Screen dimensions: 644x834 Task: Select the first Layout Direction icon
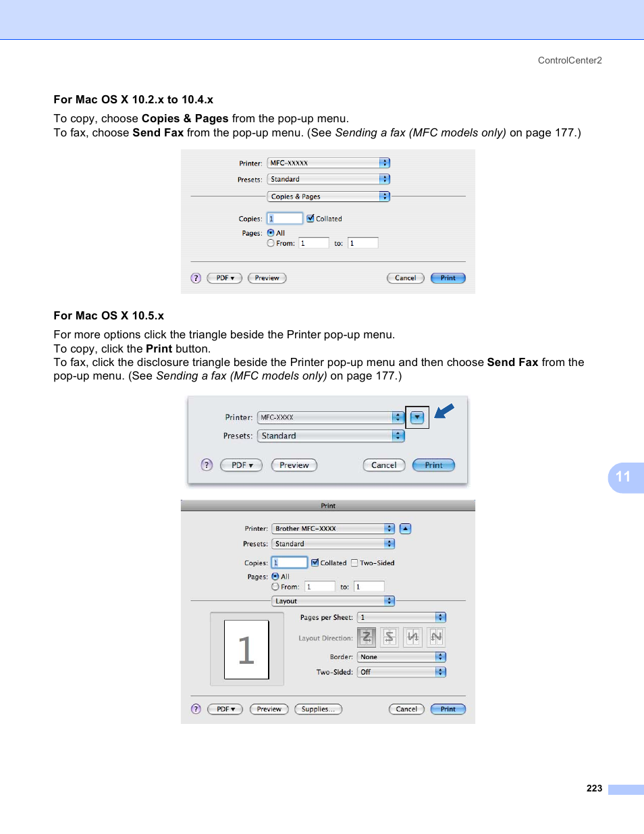367,637
